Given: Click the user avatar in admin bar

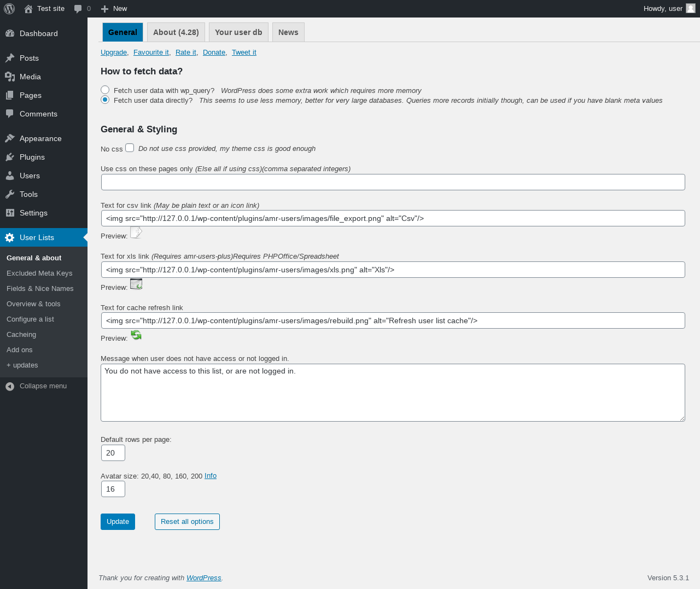Looking at the screenshot, I should pyautogui.click(x=691, y=8).
